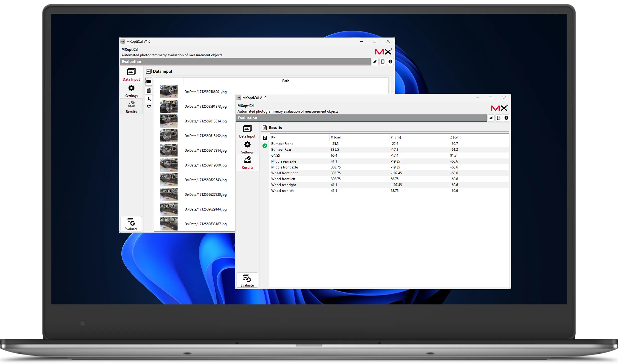
Task: Click path D:/Data/1712569622543.jpg
Action: coord(206,180)
